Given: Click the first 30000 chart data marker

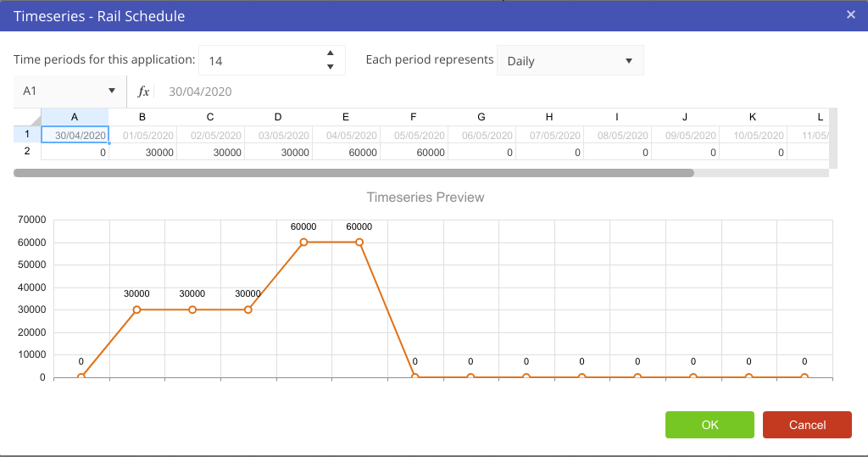Looking at the screenshot, I should click(136, 309).
